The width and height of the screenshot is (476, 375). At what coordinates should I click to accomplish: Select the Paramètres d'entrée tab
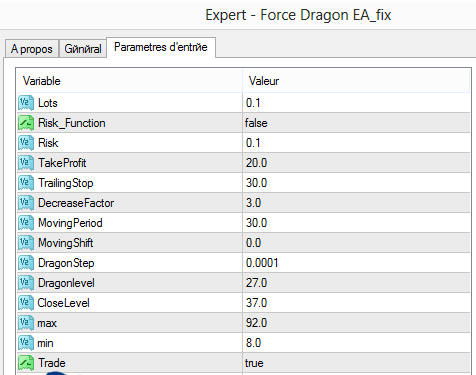tap(161, 47)
